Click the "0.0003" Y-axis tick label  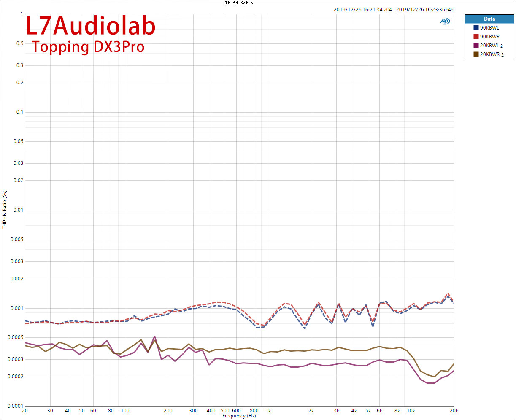[15, 359]
